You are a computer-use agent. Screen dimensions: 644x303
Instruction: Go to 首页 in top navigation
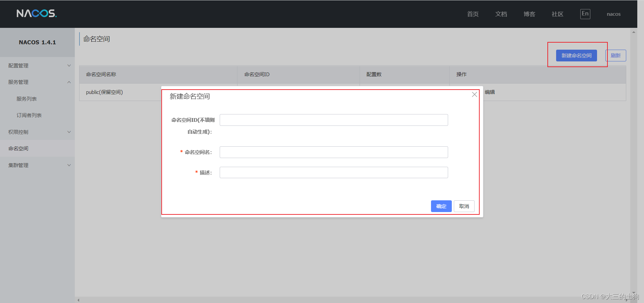click(473, 14)
